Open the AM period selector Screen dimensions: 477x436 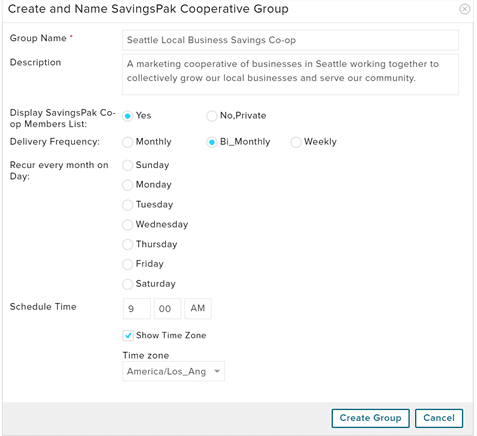198,309
